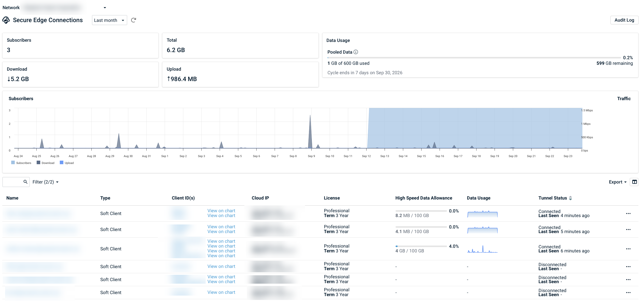Click the first row's top View on chart link

(x=221, y=211)
